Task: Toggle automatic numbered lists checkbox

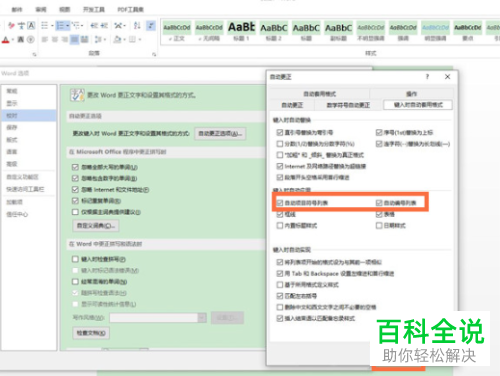Action: [x=379, y=203]
